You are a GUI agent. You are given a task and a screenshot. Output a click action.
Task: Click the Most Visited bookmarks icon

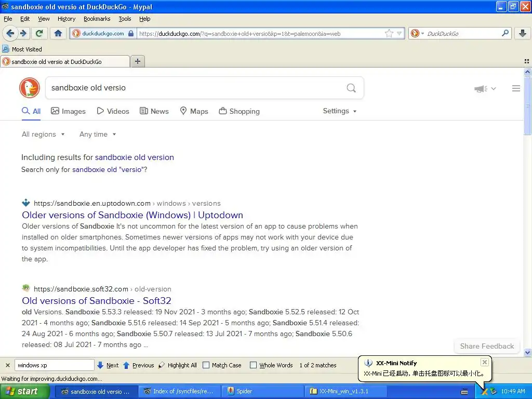5,49
